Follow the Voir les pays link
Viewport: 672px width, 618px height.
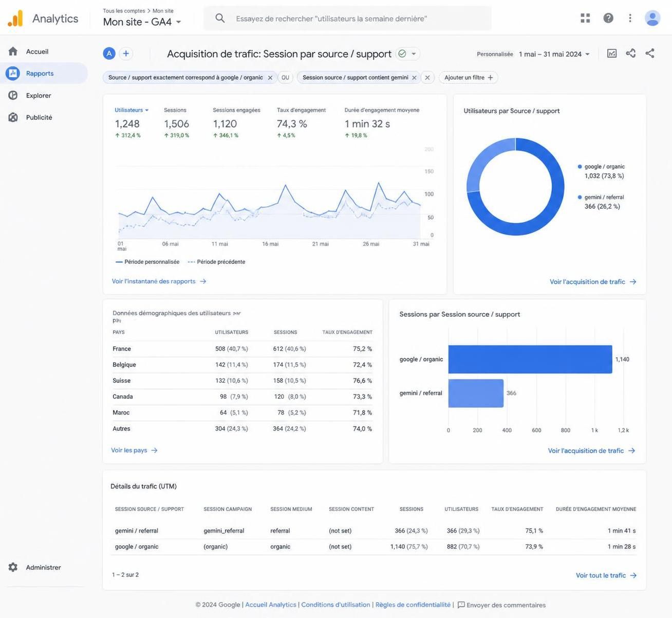pyautogui.click(x=135, y=450)
